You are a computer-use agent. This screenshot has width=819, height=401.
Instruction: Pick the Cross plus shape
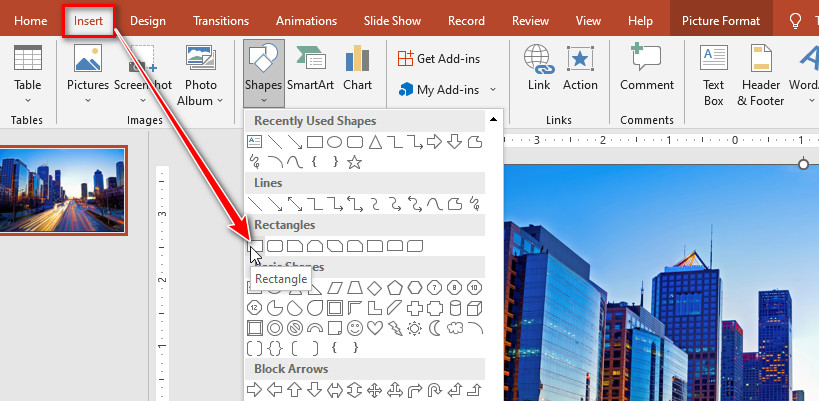point(415,308)
